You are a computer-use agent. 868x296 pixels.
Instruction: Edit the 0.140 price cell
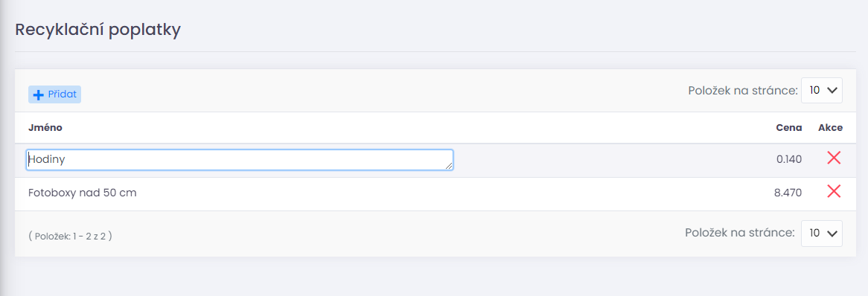pyautogui.click(x=789, y=160)
